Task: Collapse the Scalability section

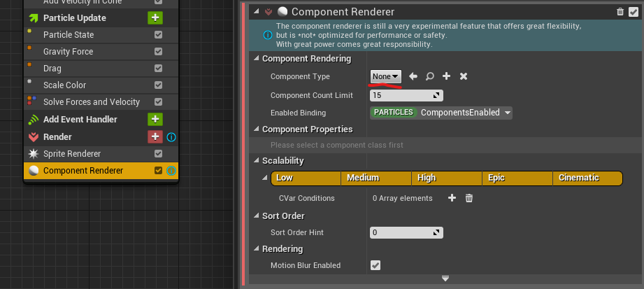Action: [257, 160]
